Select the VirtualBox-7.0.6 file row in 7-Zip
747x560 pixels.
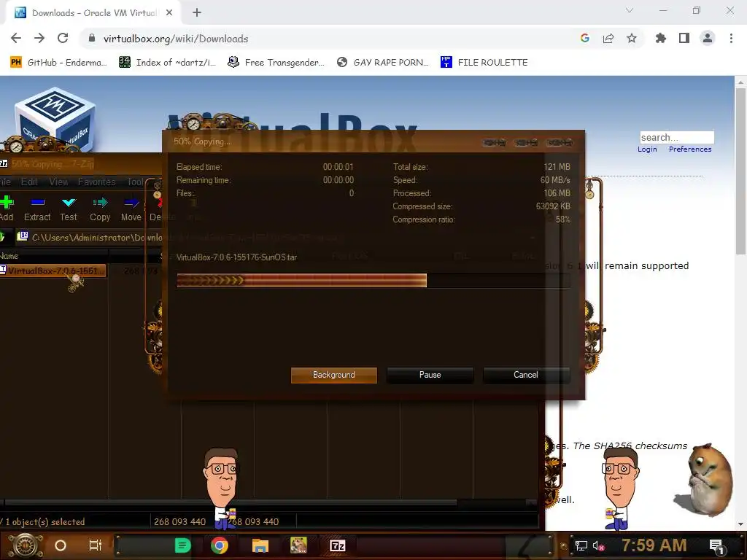[53, 271]
